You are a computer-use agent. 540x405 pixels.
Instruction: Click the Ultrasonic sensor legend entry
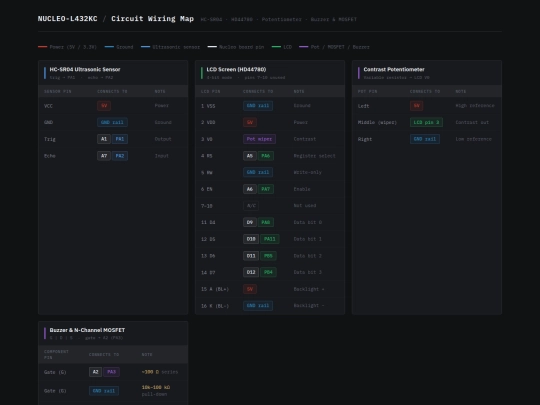point(170,47)
